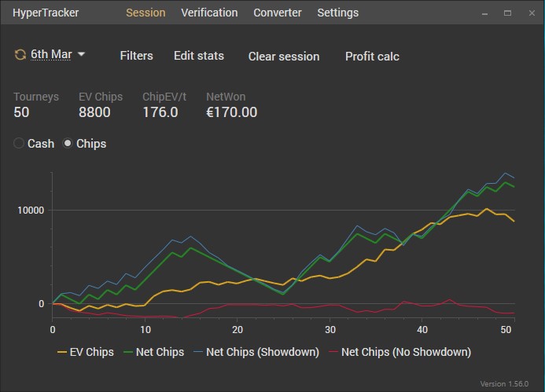
Task: Hide the Net Chips (No Showdown) series
Action: [x=400, y=352]
